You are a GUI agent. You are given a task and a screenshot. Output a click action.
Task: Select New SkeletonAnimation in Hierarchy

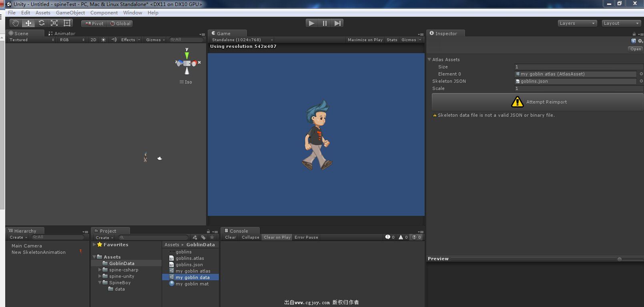(38, 252)
